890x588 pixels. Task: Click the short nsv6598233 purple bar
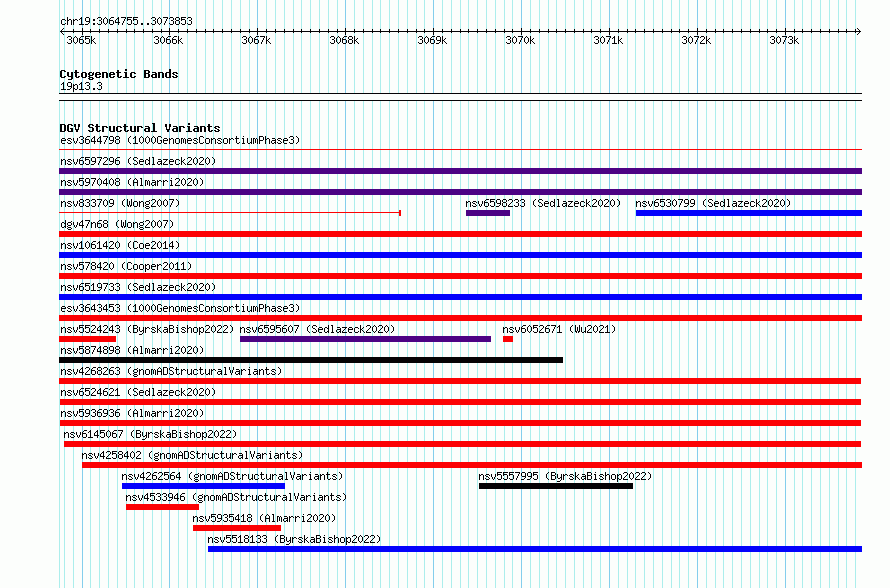pos(488,213)
